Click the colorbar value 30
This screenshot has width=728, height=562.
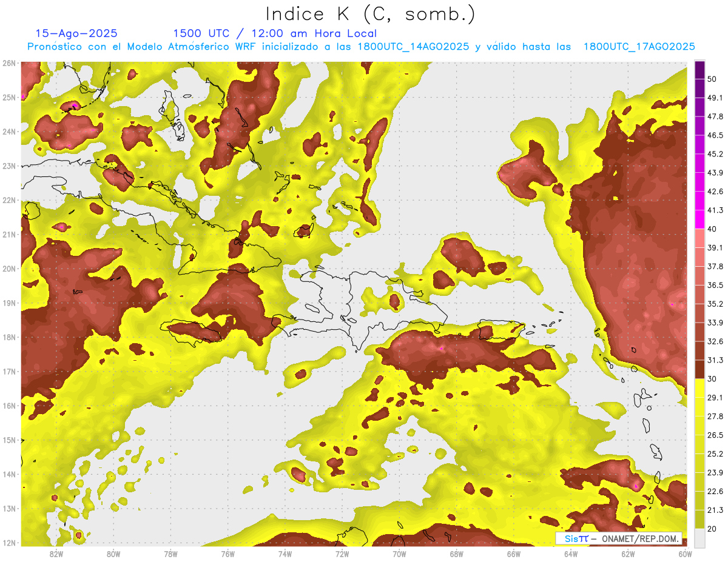coord(712,379)
